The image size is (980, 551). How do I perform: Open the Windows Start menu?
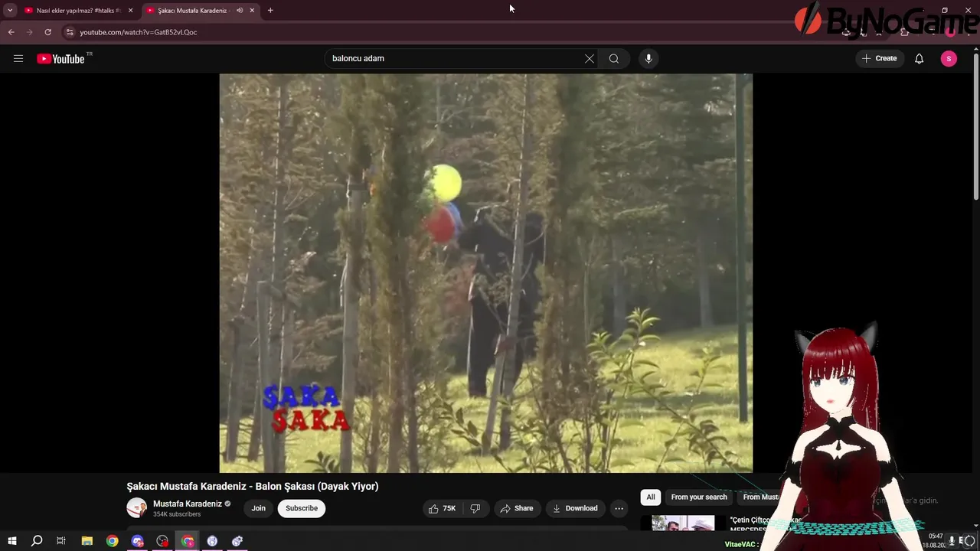click(x=11, y=541)
